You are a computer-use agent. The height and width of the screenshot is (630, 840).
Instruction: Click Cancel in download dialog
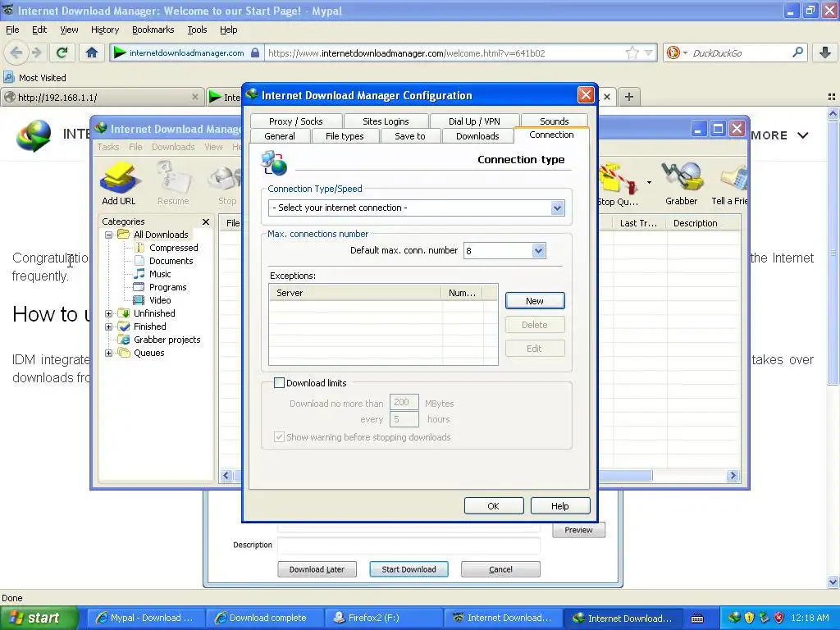(500, 569)
